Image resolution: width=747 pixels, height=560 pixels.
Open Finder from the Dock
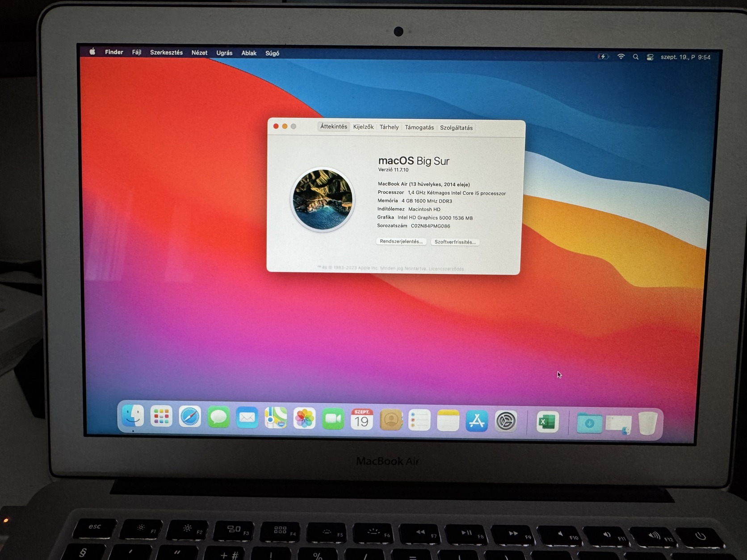click(x=133, y=416)
